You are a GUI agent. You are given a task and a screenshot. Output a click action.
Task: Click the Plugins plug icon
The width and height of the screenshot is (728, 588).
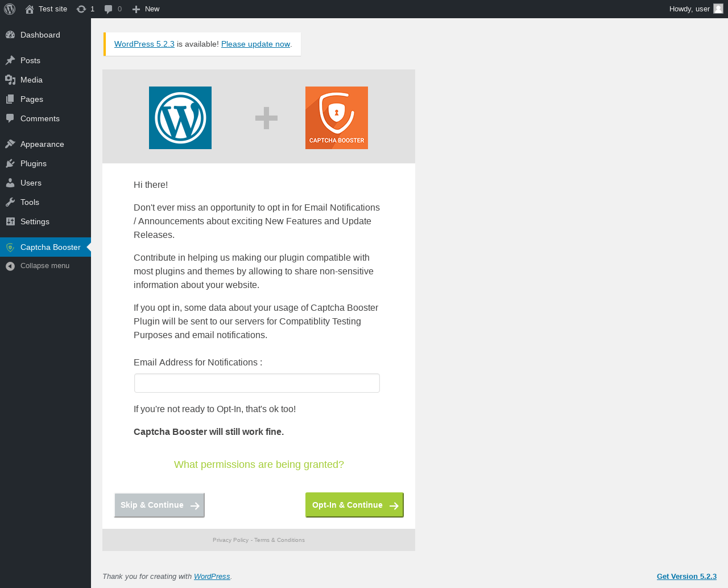coord(10,163)
